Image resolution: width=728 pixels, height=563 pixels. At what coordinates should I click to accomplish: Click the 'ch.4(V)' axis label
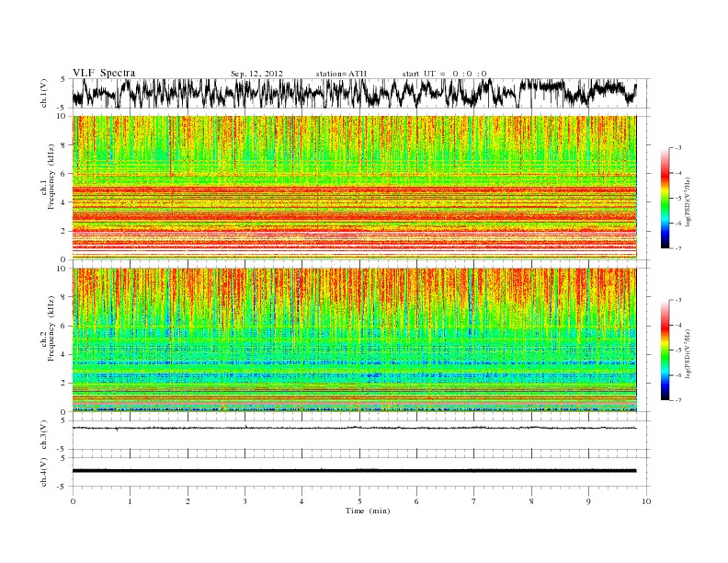pos(44,472)
